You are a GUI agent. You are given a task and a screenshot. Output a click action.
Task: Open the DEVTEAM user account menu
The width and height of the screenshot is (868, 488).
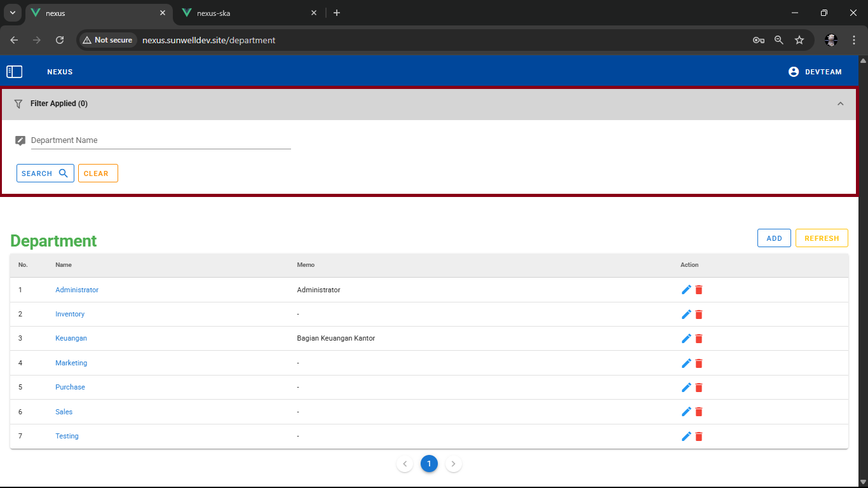(815, 72)
